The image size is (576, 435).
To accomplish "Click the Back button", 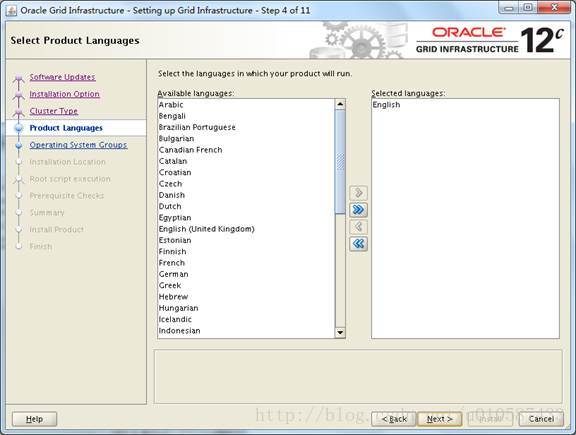I will (394, 419).
